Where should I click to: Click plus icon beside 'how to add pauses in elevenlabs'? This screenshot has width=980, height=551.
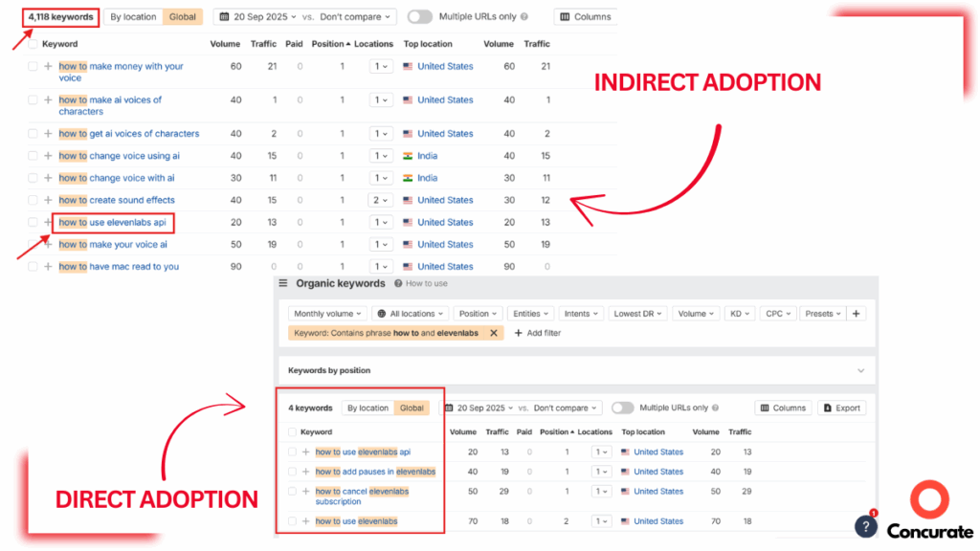(x=305, y=472)
